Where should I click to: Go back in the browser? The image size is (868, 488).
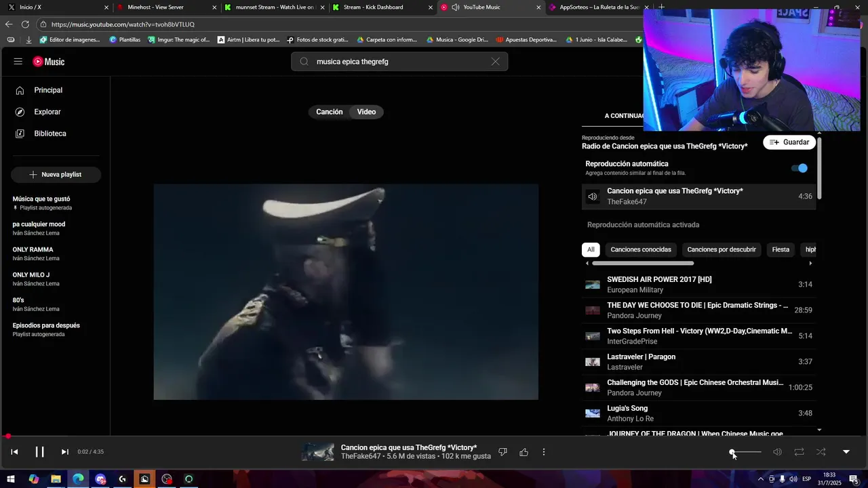(x=9, y=24)
